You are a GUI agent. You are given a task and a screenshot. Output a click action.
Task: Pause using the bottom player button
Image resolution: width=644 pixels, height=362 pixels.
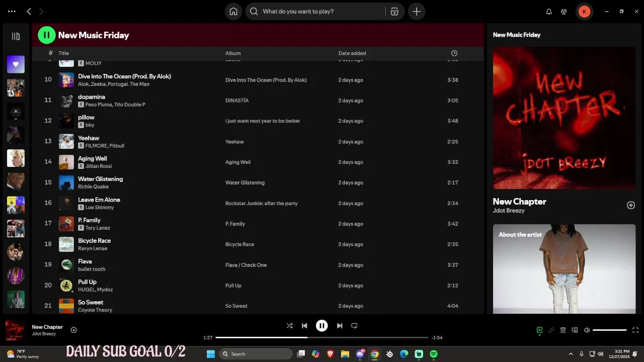[322, 326]
